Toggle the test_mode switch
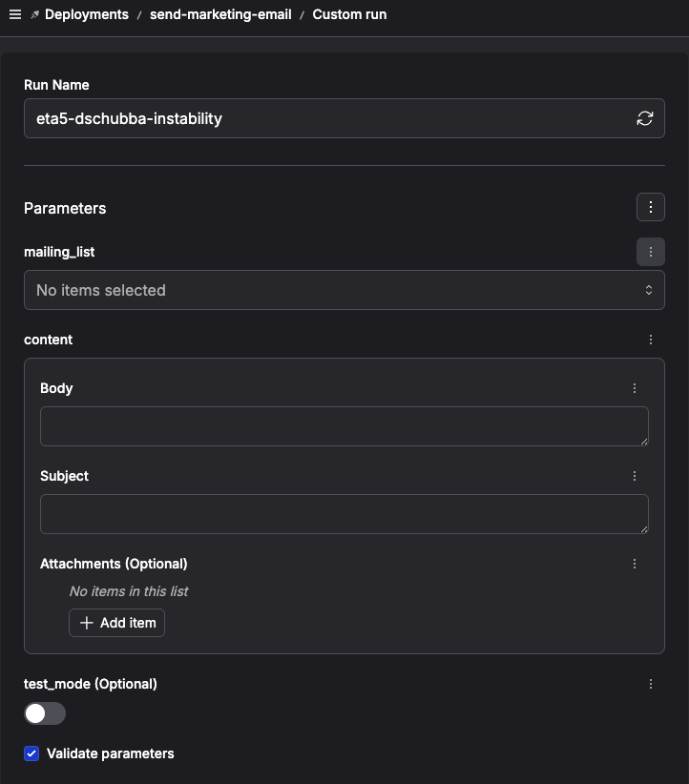689x784 pixels. tap(45, 713)
